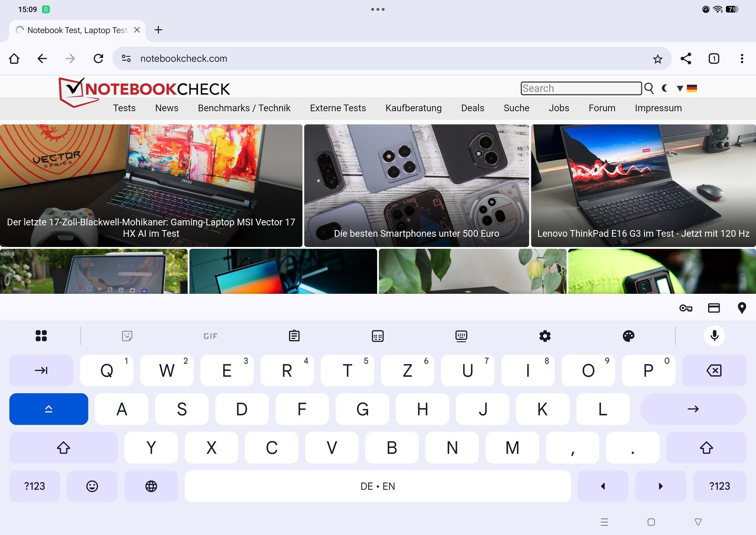Open the GIF keyboard option

[x=210, y=336]
